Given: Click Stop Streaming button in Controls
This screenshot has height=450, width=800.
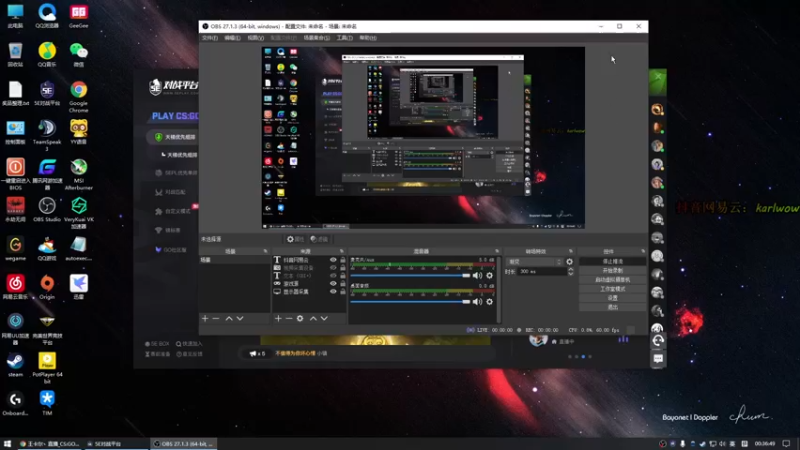Looking at the screenshot, I should (612, 261).
